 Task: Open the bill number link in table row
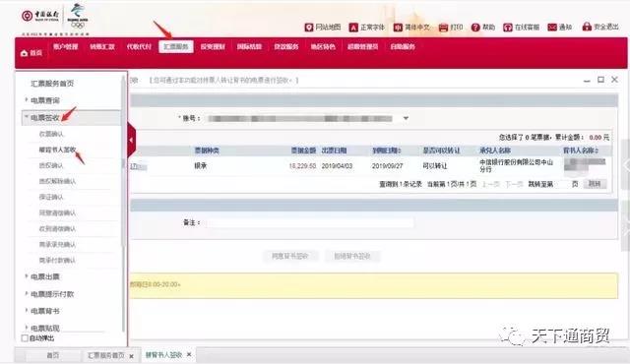(138, 166)
